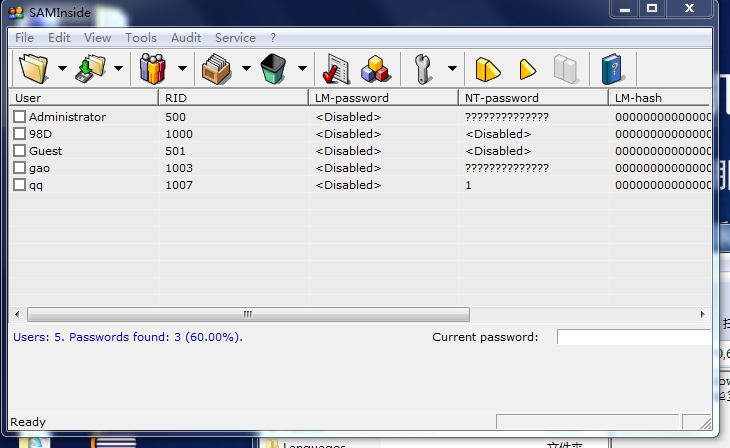Screen dimensions: 730x448
Task: Expand the local import dropdown arrow
Action: [x=118, y=68]
